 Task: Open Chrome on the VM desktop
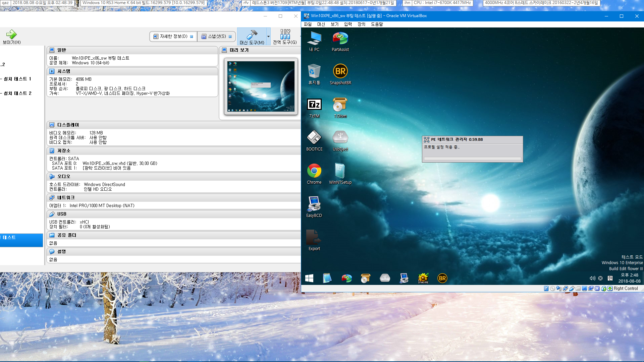click(314, 174)
